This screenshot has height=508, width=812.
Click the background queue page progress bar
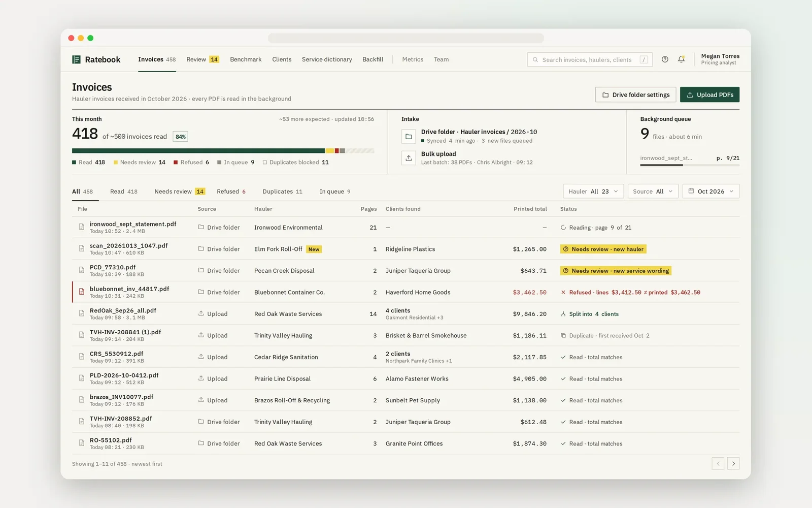[x=690, y=165]
